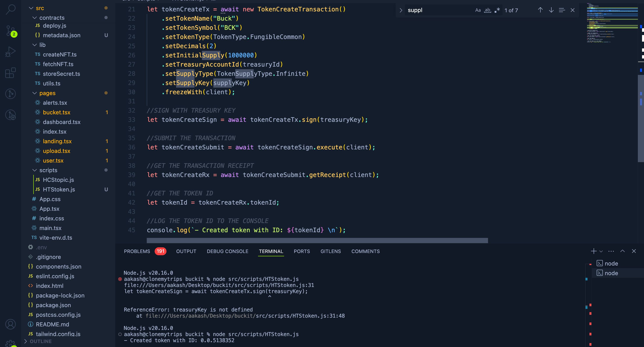Image resolution: width=644 pixels, height=347 pixels.
Task: Open the Extensions view
Action: coord(11,73)
